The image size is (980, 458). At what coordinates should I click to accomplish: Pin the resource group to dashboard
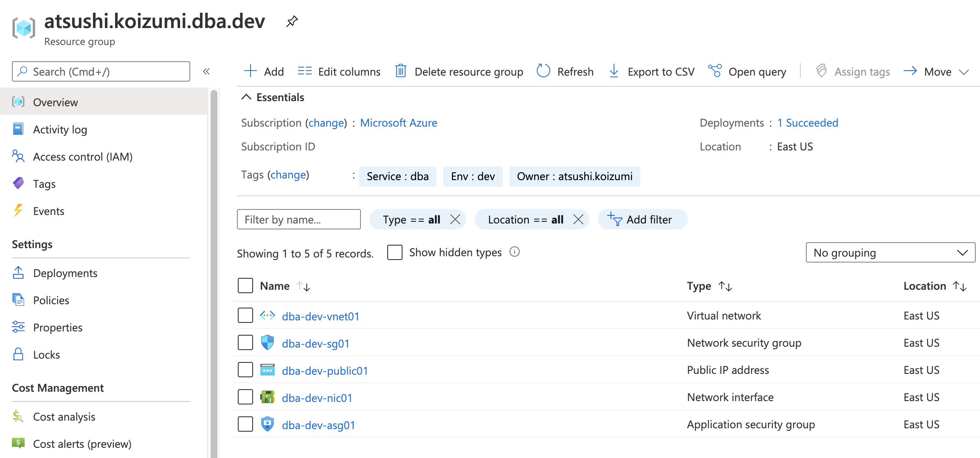(292, 21)
